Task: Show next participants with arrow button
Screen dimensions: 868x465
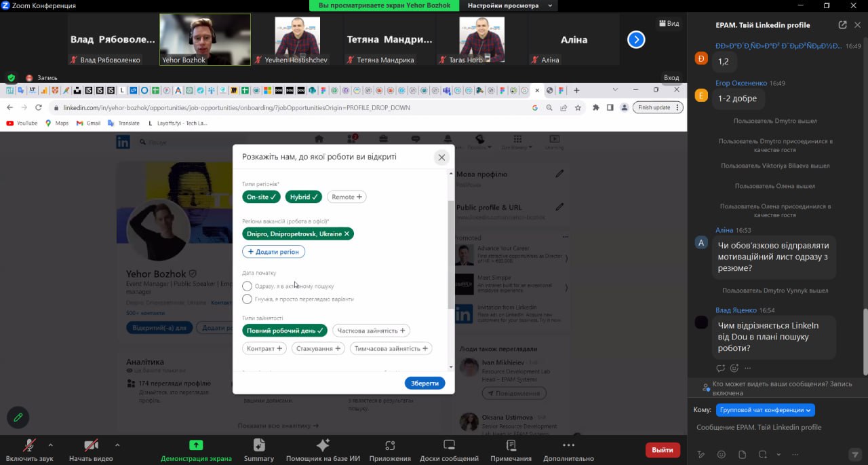Action: (636, 39)
